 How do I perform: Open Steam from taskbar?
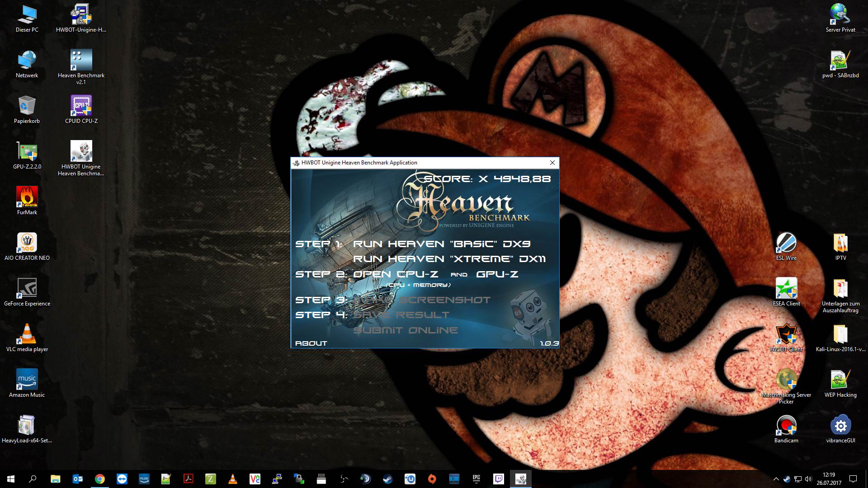[387, 479]
